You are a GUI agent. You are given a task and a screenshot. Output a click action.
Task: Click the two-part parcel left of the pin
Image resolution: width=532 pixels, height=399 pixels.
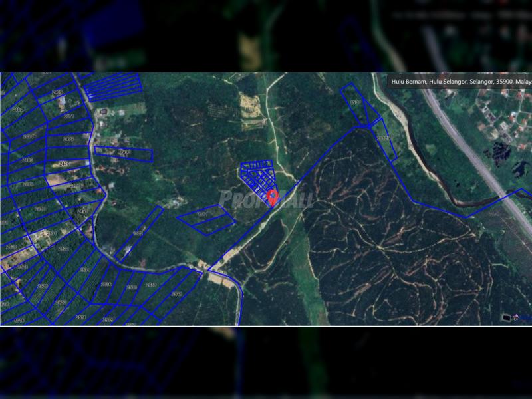pyautogui.click(x=206, y=219)
